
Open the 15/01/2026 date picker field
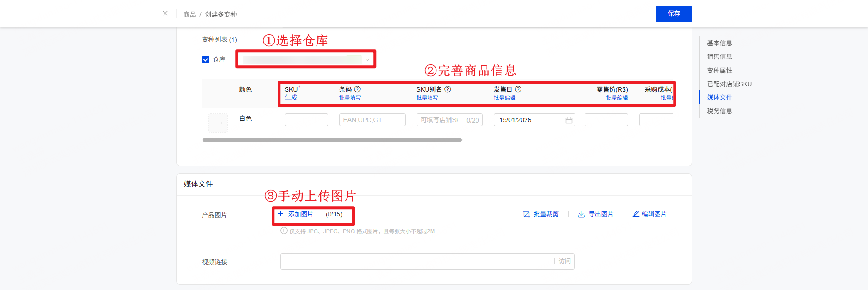(529, 120)
